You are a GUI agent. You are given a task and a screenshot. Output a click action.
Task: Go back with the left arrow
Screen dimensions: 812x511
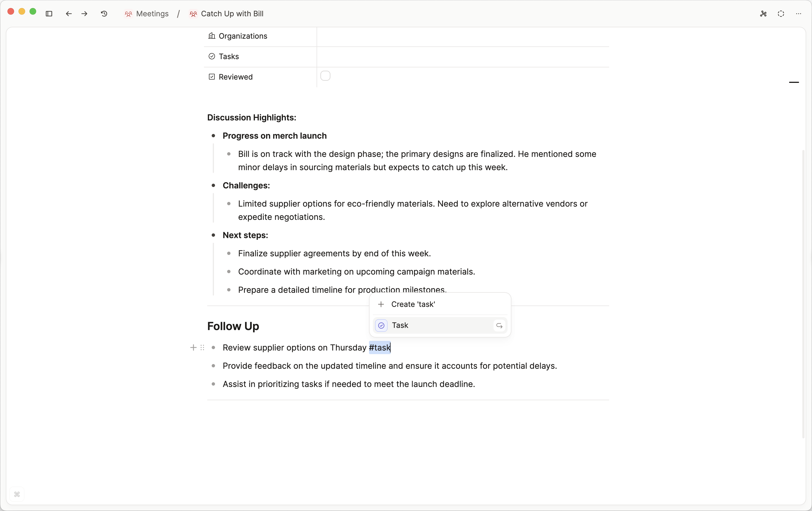pos(69,14)
